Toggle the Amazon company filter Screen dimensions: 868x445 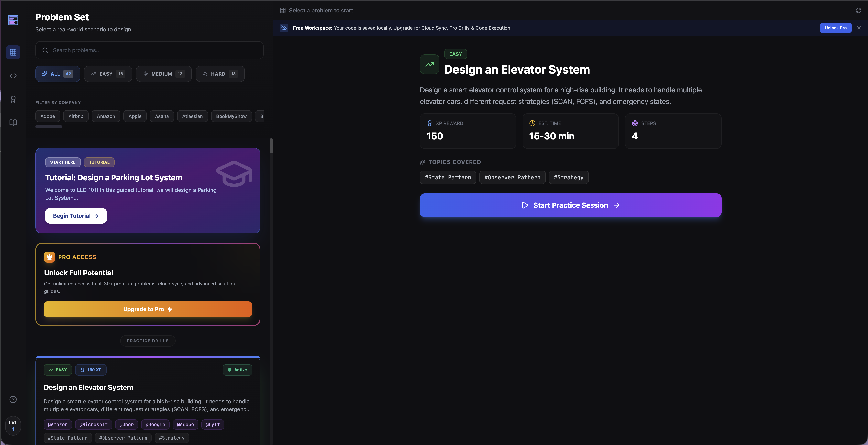[106, 116]
